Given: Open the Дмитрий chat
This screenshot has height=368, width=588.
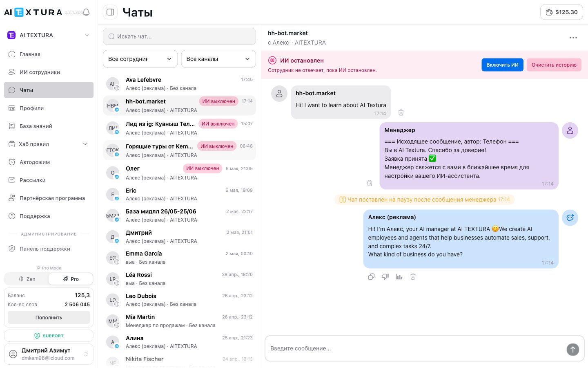Looking at the screenshot, I should pyautogui.click(x=179, y=237).
